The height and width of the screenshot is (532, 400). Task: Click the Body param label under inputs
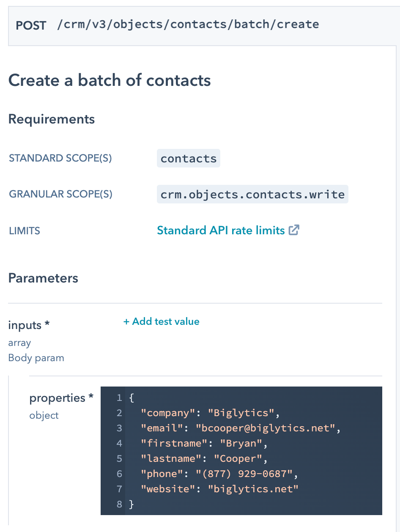[36, 358]
